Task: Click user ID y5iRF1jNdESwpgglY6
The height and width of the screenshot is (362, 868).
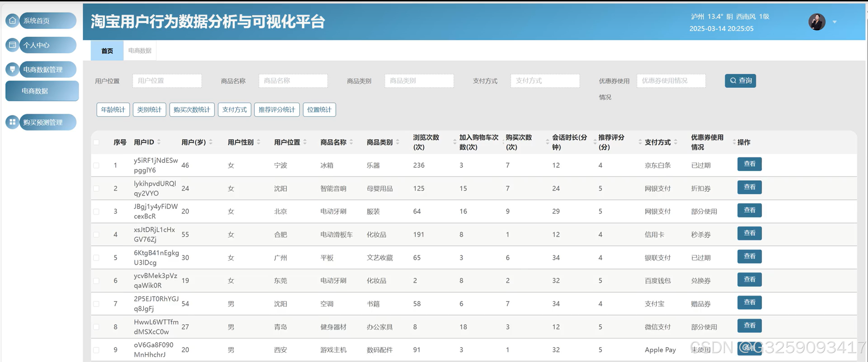Action: 156,165
